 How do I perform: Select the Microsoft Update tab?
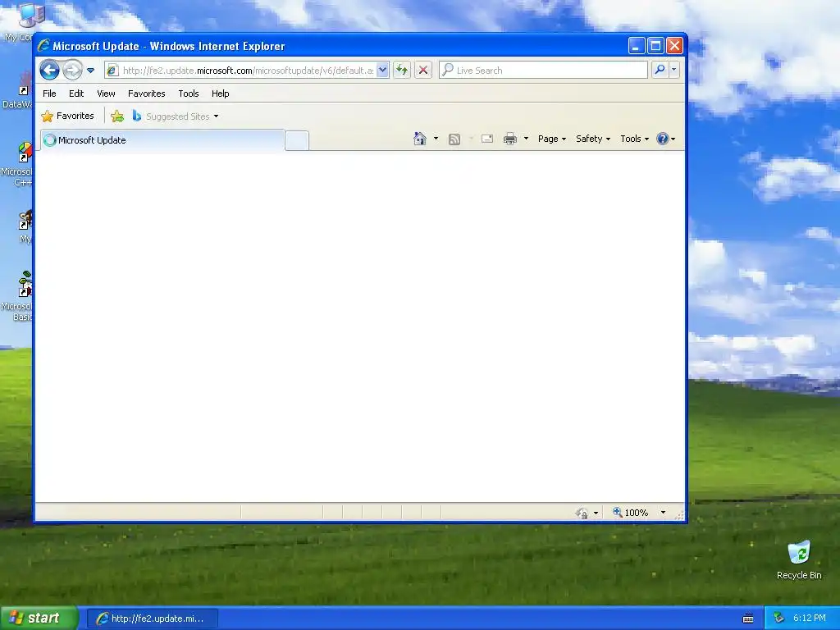(x=162, y=140)
